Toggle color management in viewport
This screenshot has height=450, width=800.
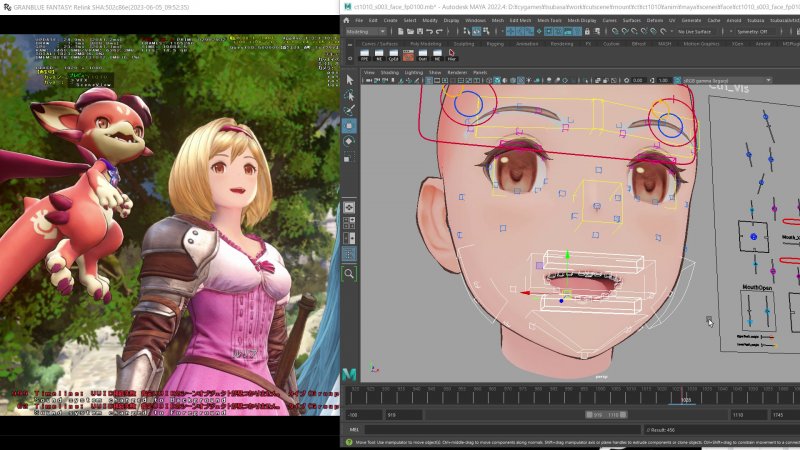click(677, 81)
